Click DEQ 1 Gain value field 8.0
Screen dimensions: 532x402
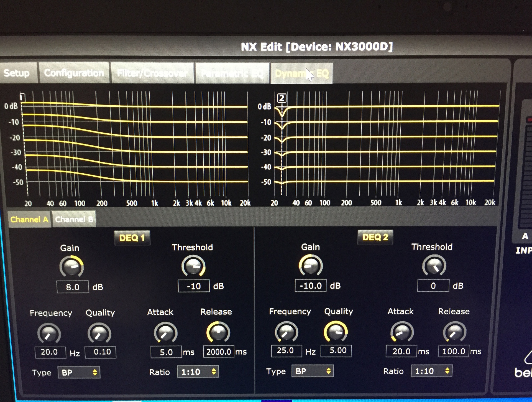tap(73, 287)
